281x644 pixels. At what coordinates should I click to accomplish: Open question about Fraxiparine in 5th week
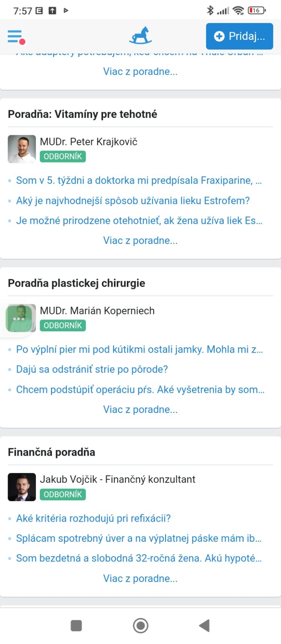[138, 180]
